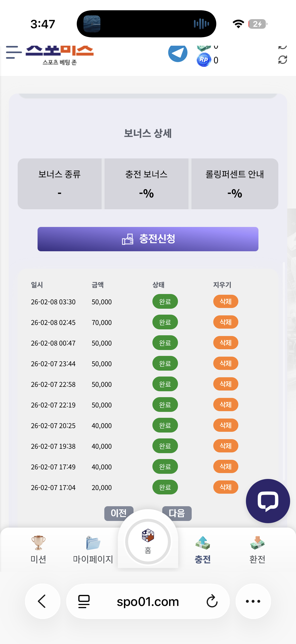Go to 다음 page of history
The width and height of the screenshot is (296, 644).
click(x=177, y=513)
